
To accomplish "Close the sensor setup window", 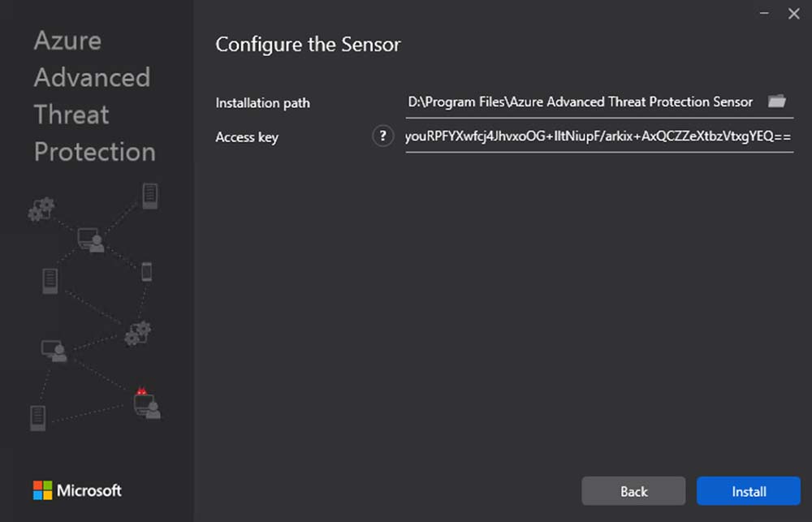I will pos(793,14).
